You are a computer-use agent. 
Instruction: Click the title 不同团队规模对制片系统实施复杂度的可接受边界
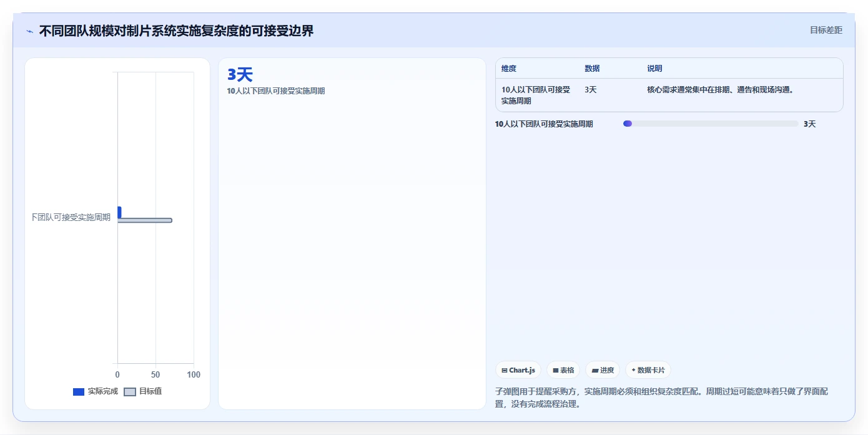177,31
